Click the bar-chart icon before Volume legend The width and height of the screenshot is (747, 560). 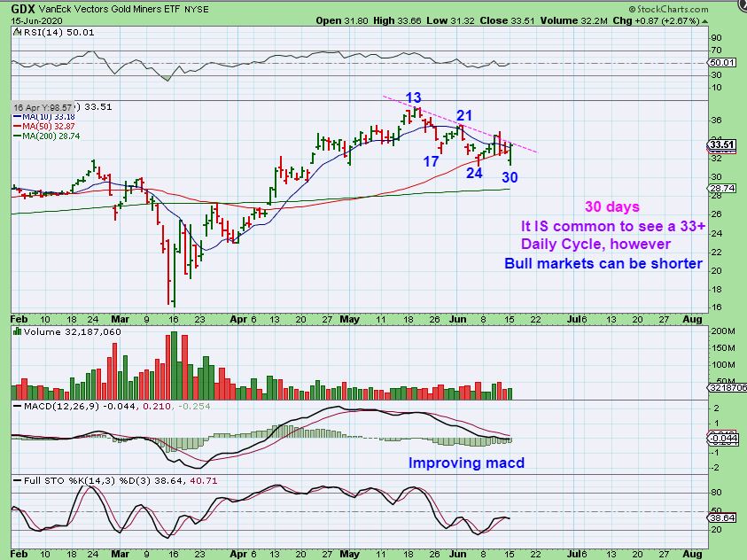(17, 331)
